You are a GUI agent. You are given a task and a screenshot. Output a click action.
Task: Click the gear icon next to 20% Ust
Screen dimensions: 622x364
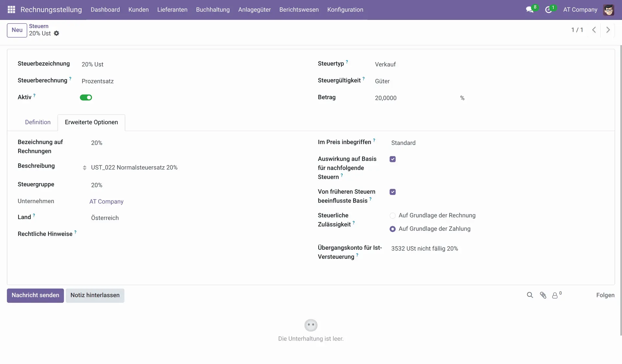tap(56, 33)
